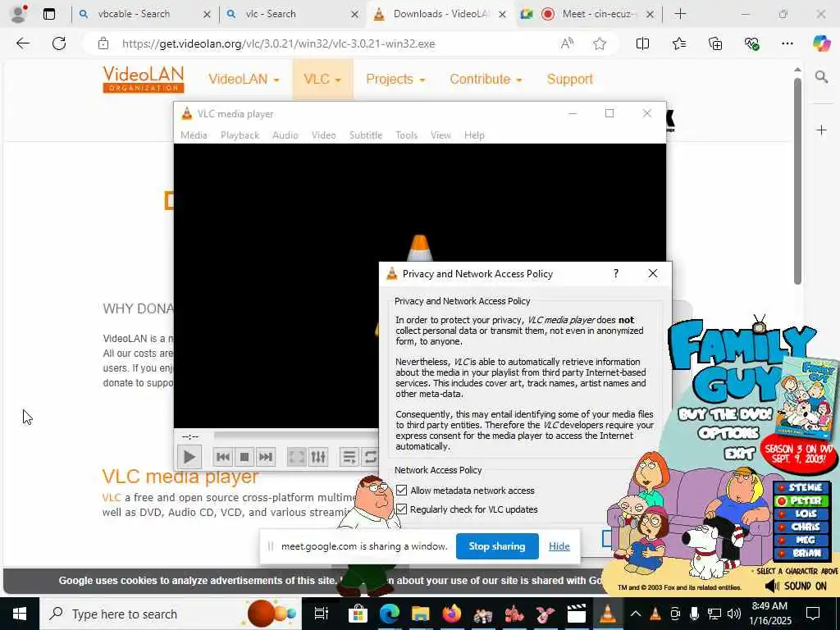Image resolution: width=840 pixels, height=630 pixels.
Task: Click the browser address bar URL
Action: coord(279,44)
